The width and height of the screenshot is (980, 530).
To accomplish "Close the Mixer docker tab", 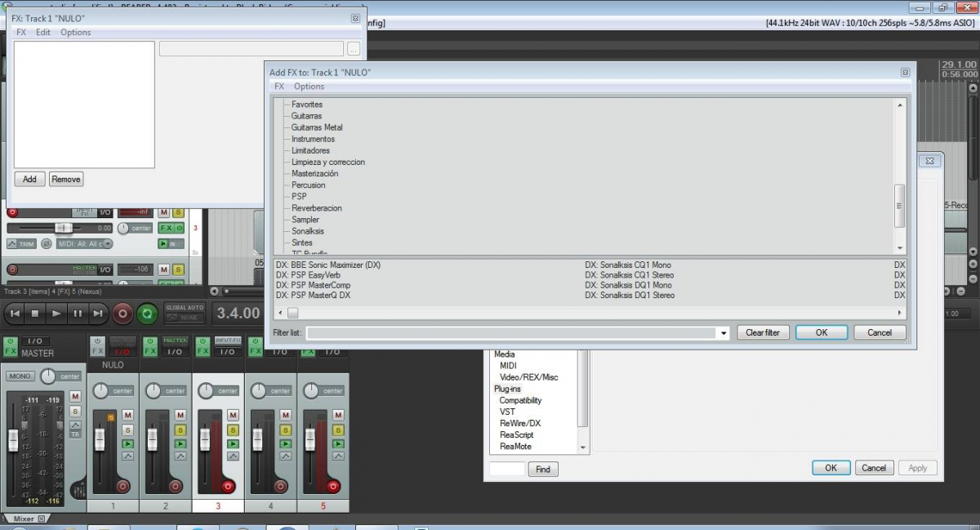I will pos(42,519).
